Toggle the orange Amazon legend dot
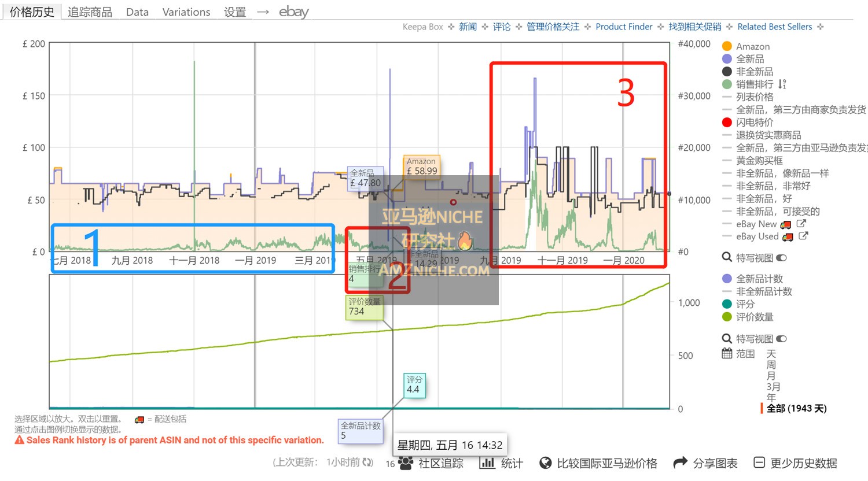 click(727, 46)
